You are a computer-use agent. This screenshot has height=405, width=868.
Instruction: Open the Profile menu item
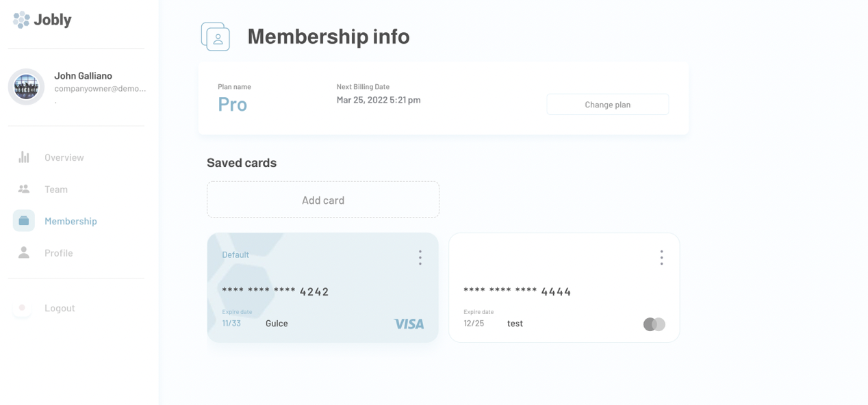[59, 253]
